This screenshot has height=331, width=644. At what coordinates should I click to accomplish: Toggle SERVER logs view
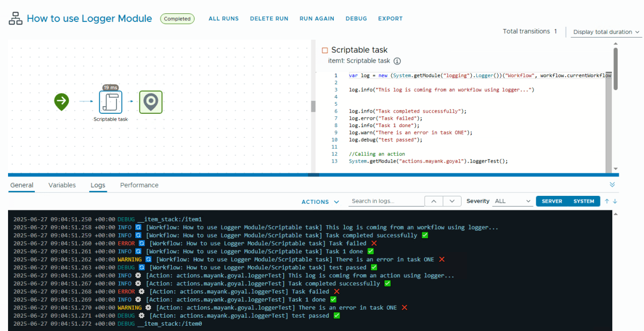552,201
